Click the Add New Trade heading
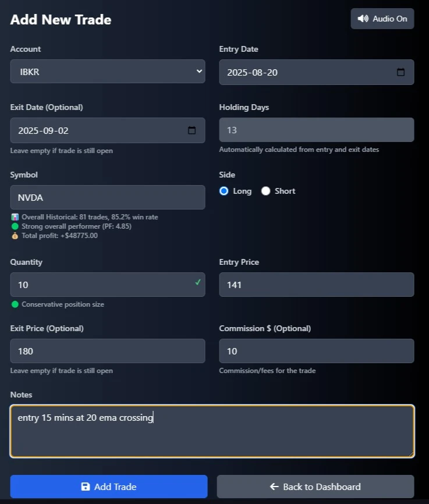 click(60, 19)
